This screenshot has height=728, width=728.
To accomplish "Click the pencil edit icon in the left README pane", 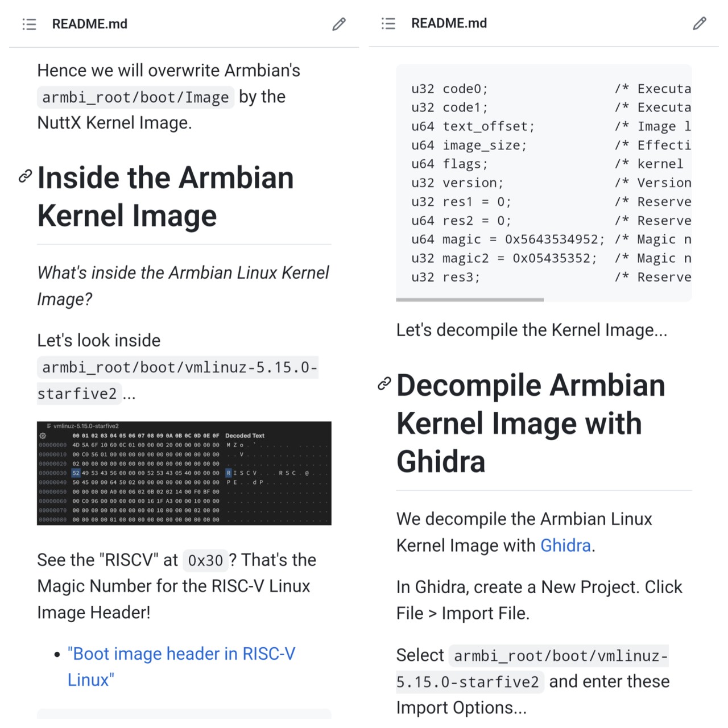I will [x=339, y=24].
